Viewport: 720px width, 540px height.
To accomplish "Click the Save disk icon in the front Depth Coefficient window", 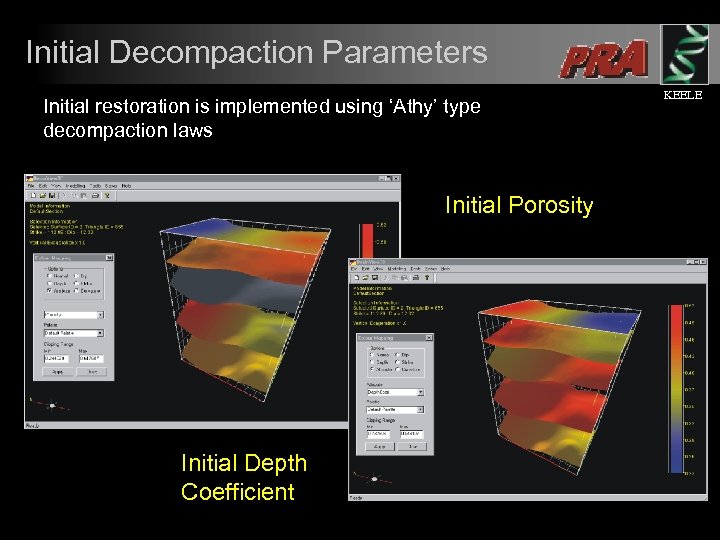I will tap(375, 278).
